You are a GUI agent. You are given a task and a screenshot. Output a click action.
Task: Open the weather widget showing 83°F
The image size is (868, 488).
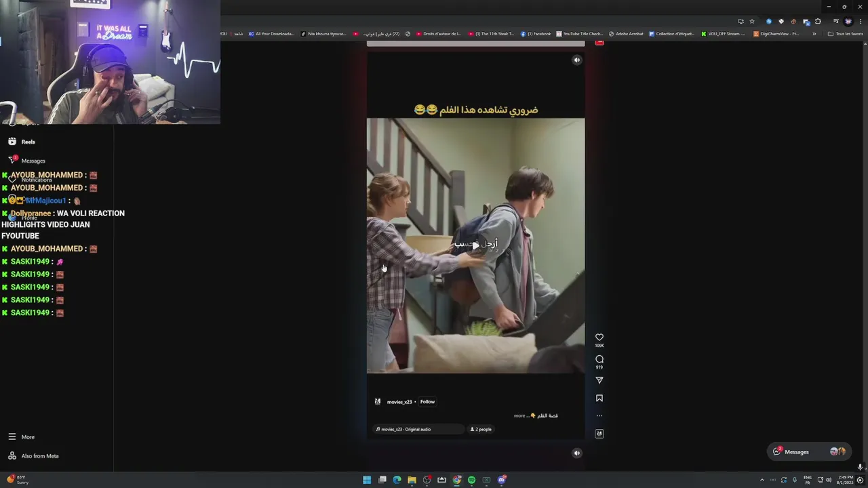point(18,480)
